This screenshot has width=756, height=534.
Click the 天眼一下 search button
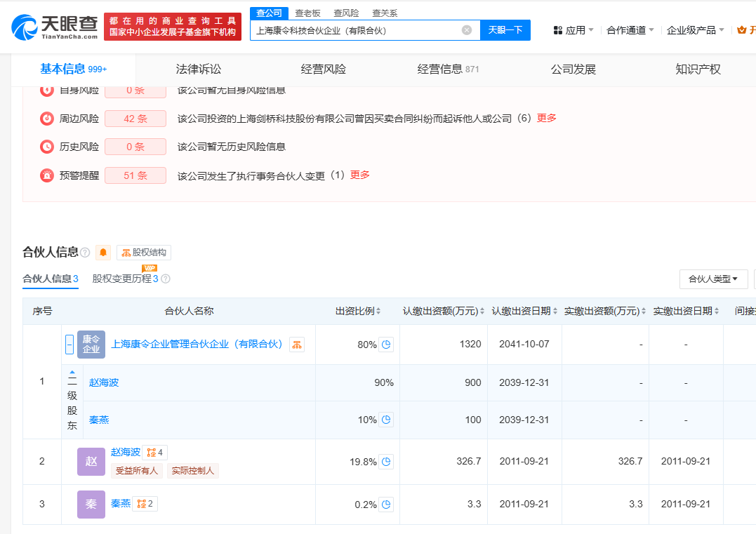(x=505, y=30)
